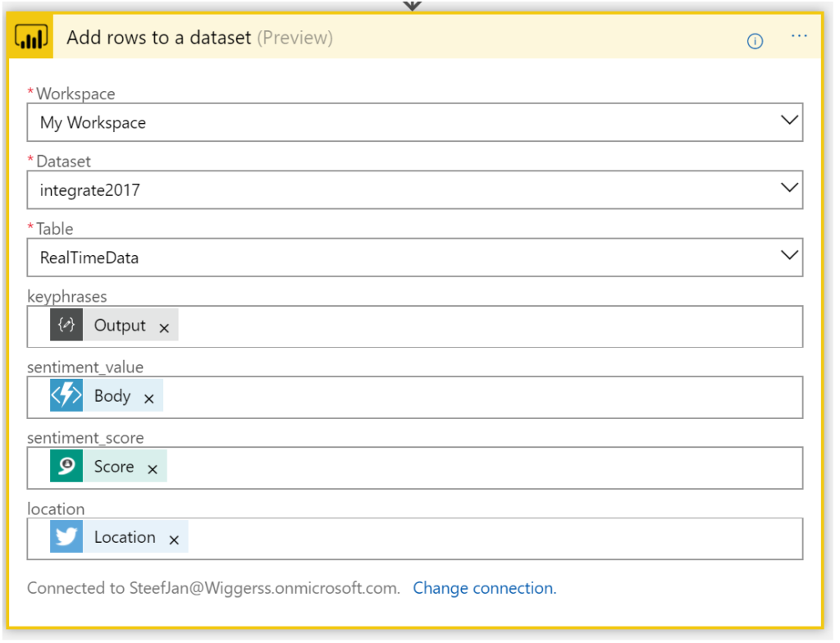Open the info icon in header

(755, 41)
